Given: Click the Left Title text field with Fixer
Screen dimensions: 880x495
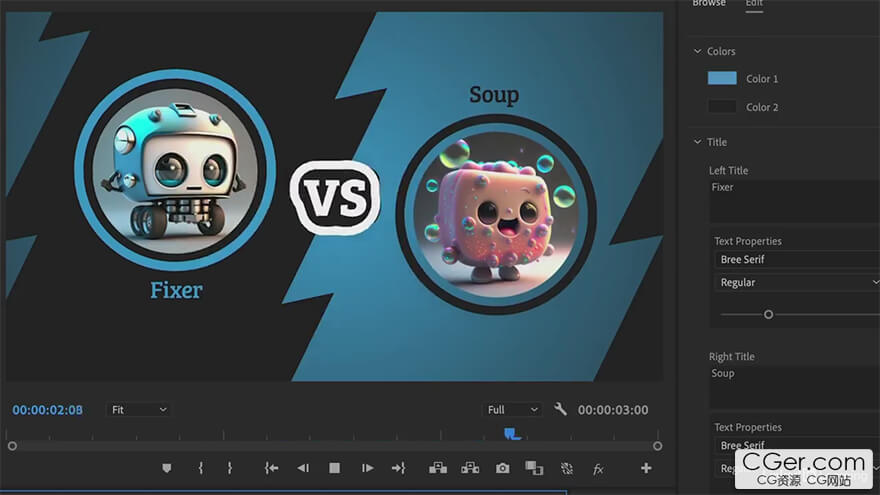Looking at the screenshot, I should click(x=795, y=201).
